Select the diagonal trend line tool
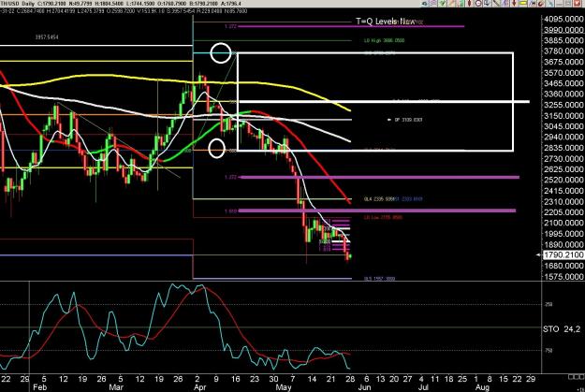 tap(496, 4)
